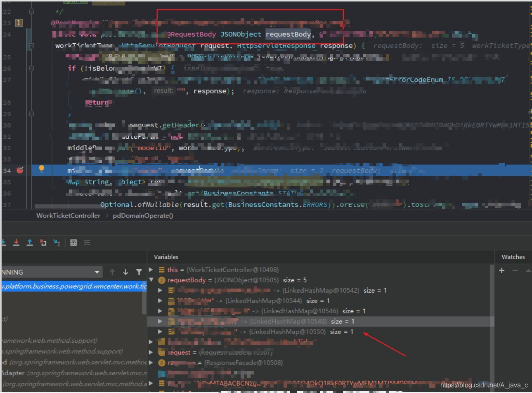Toggle the fold marker at line 29

(x=31, y=113)
